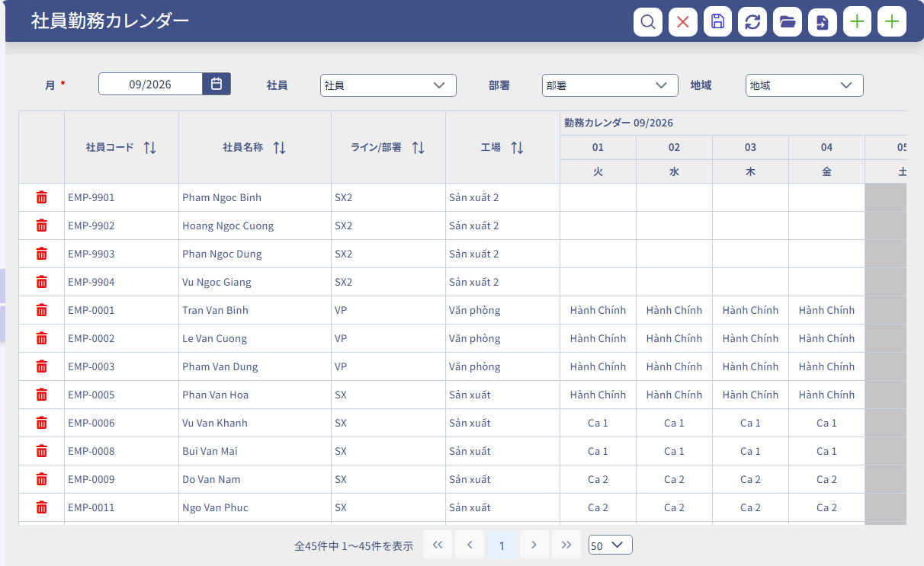
Task: Select page 1 in the pagination
Action: 502,545
